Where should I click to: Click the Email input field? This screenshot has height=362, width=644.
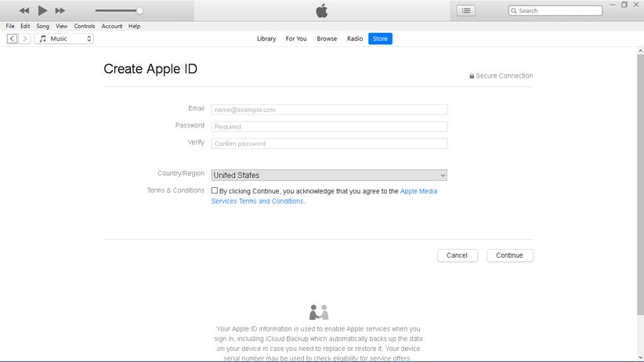pos(329,110)
